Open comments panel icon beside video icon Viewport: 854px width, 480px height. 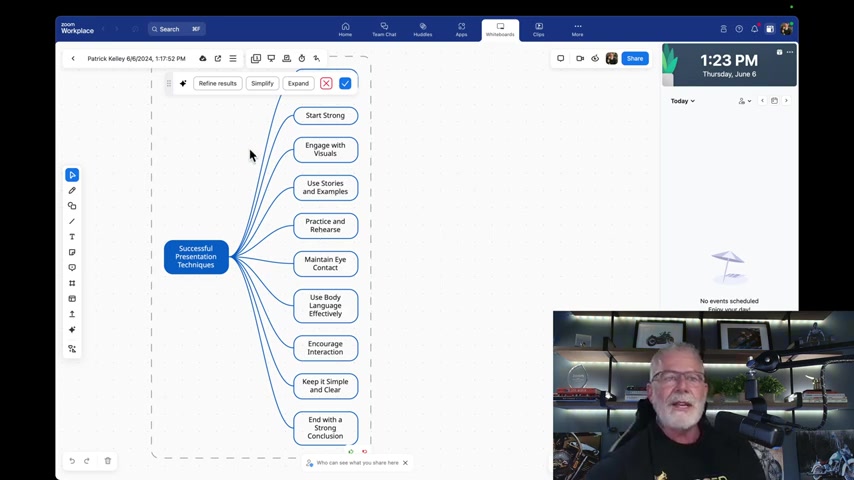pos(560,58)
